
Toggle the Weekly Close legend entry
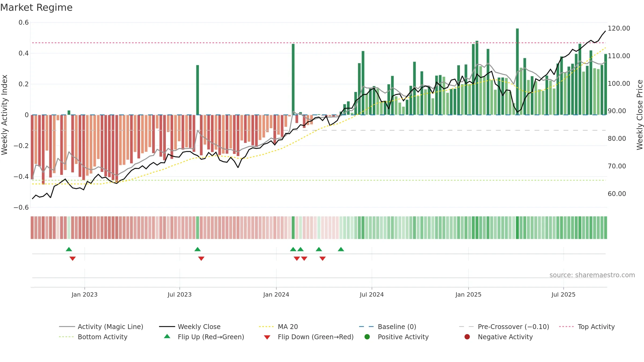(190, 327)
